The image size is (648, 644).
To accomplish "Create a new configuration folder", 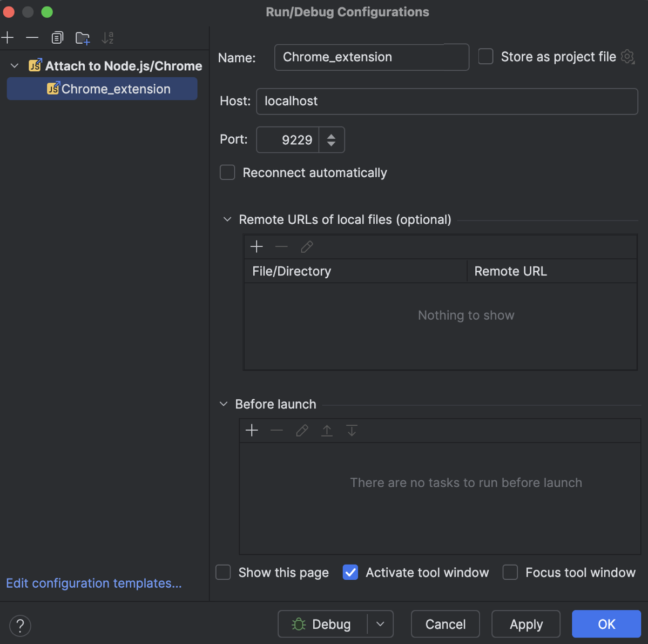I will pos(82,38).
